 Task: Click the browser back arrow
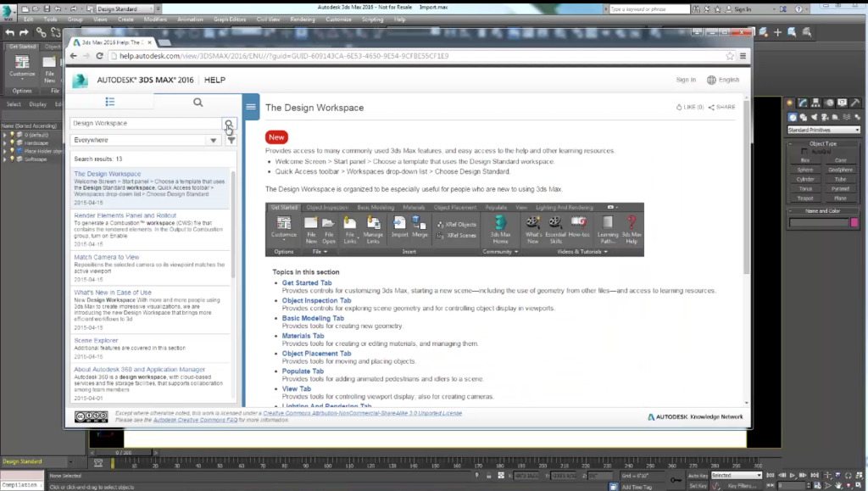point(73,56)
